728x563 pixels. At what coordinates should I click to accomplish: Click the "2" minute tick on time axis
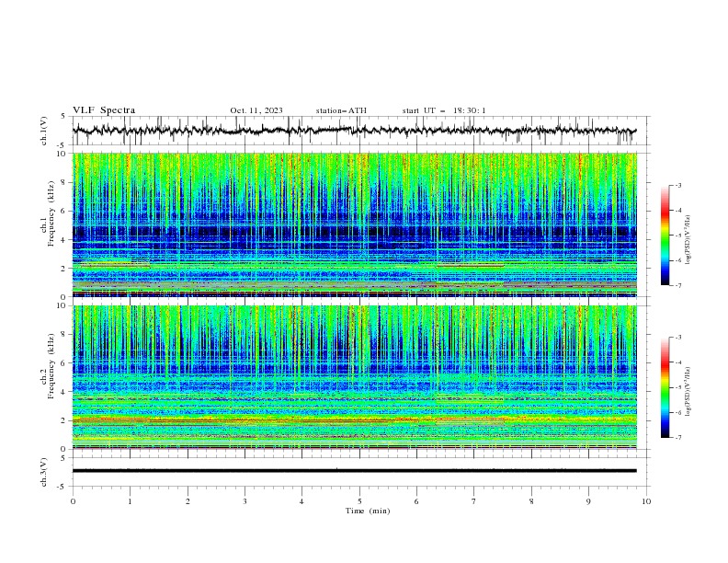tap(188, 501)
